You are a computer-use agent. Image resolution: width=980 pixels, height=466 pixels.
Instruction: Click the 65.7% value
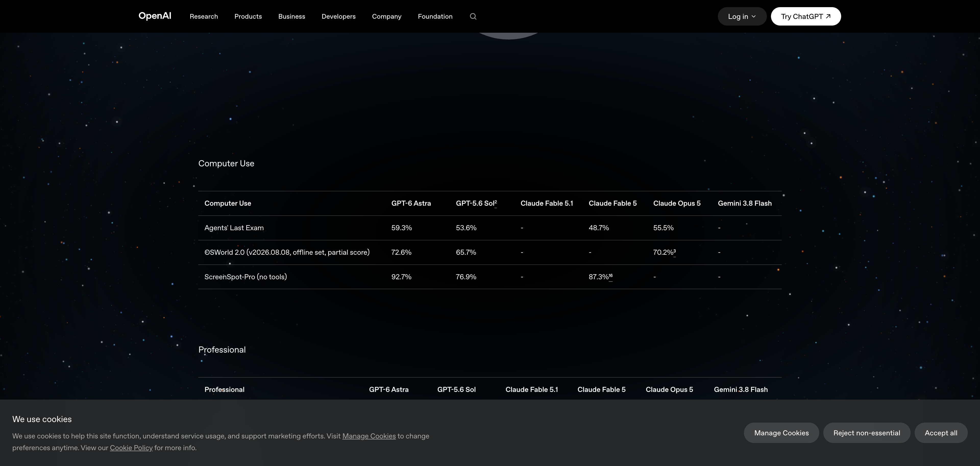coord(466,252)
